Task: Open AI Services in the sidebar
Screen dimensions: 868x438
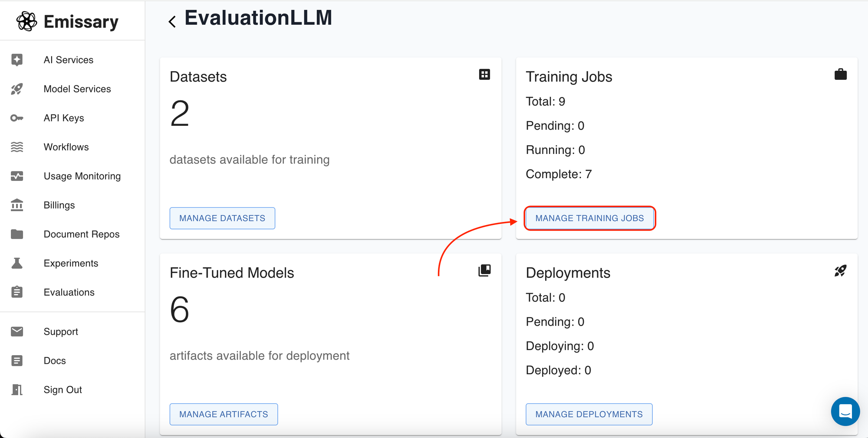Action: tap(69, 60)
